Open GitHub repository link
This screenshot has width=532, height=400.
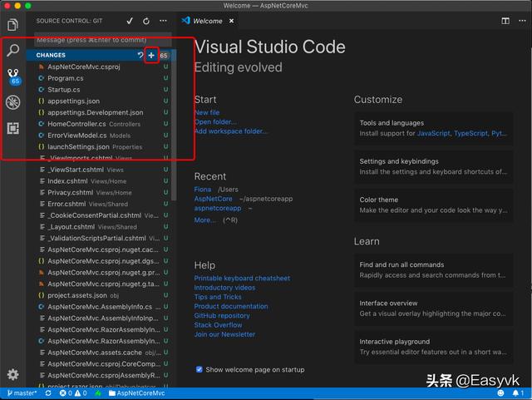coord(222,315)
